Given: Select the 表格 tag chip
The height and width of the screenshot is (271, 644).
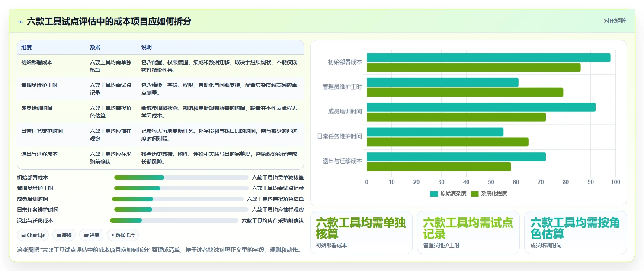Looking at the screenshot, I should coord(64,235).
